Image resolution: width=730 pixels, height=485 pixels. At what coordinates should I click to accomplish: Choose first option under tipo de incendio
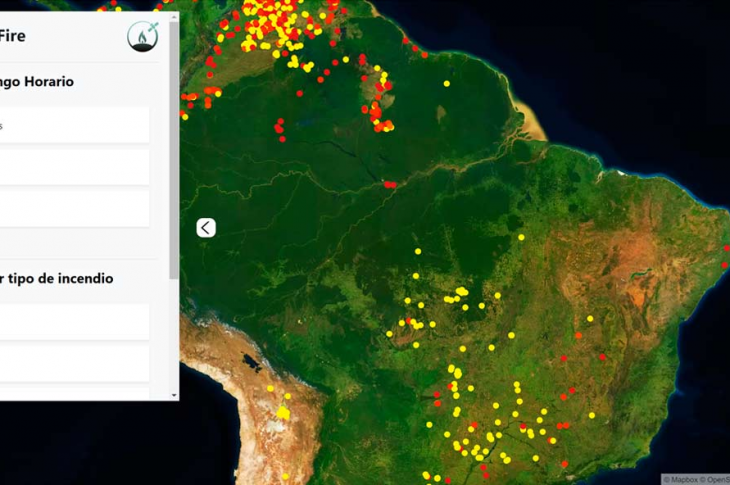(x=73, y=322)
